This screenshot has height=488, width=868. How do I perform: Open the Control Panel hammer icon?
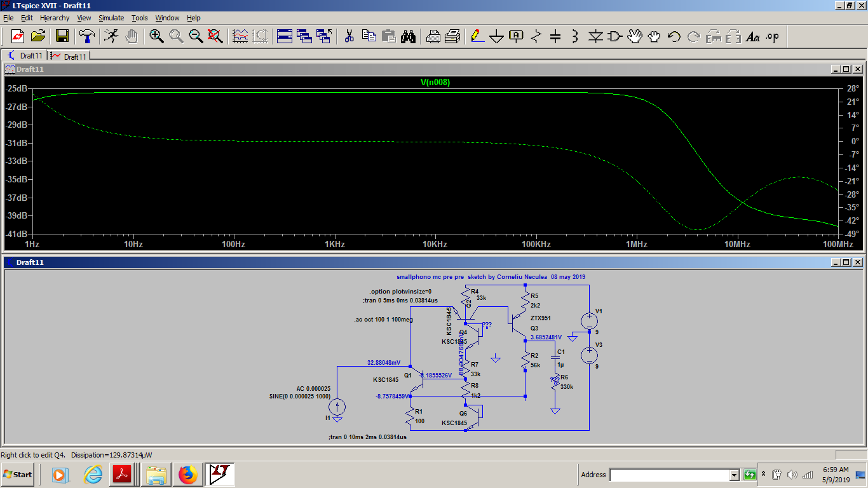click(x=87, y=36)
